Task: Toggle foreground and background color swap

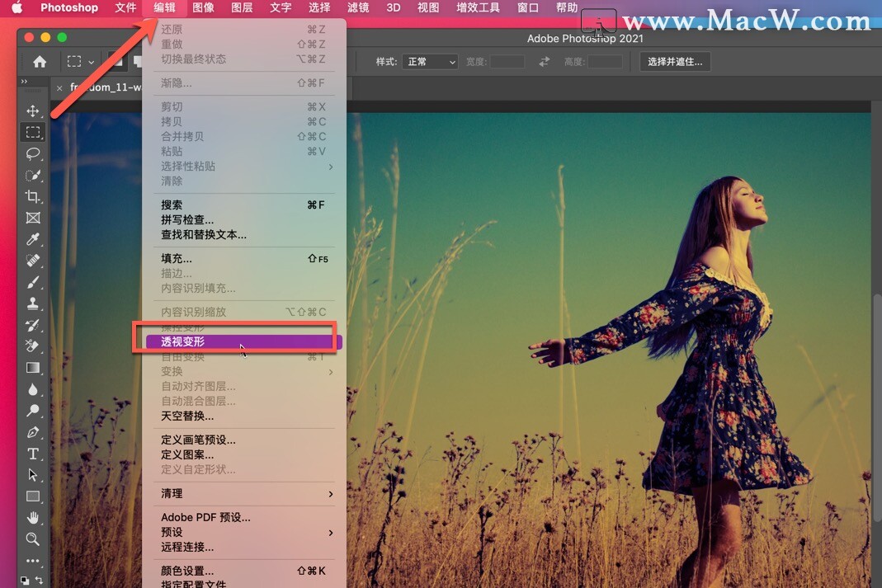Action: tap(38, 580)
